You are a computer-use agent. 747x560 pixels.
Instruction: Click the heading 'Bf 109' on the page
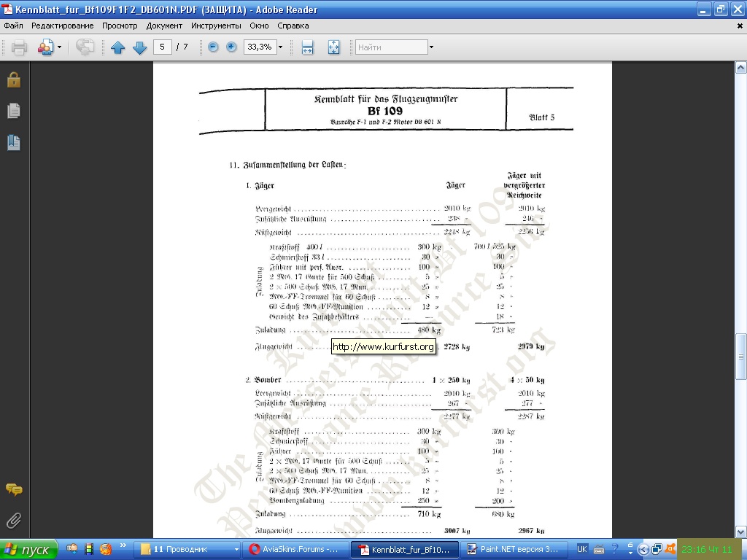tap(385, 111)
